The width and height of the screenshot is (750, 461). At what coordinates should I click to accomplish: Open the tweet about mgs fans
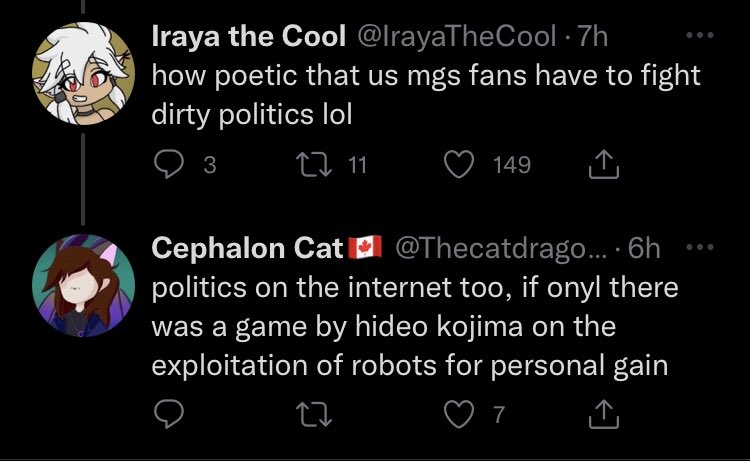(x=426, y=95)
